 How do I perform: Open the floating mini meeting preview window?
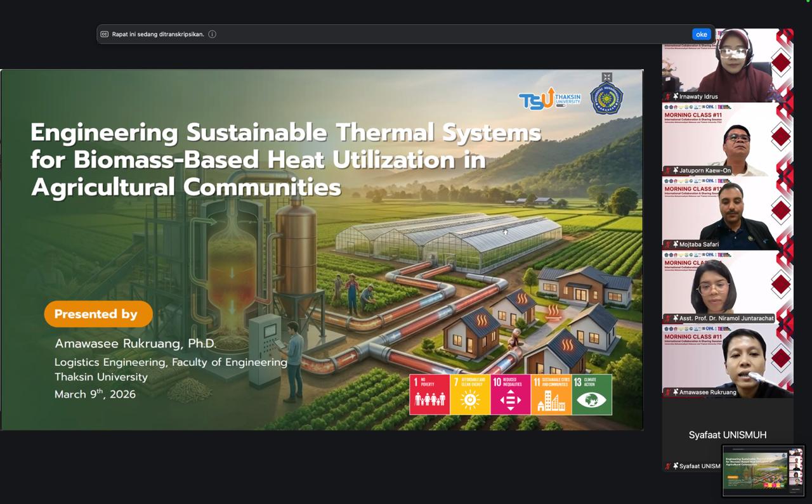[763, 470]
